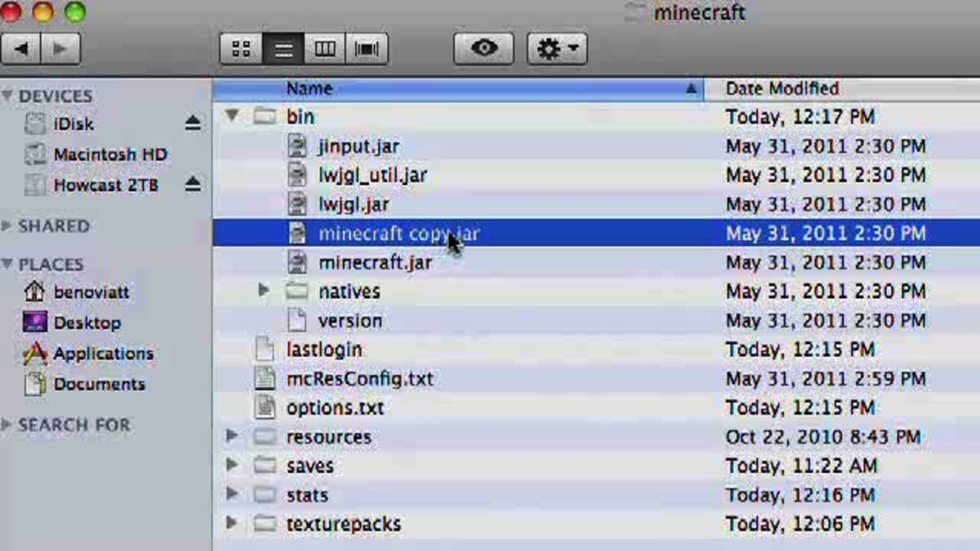The image size is (980, 551).
Task: Collapse the bin folder
Action: 232,116
